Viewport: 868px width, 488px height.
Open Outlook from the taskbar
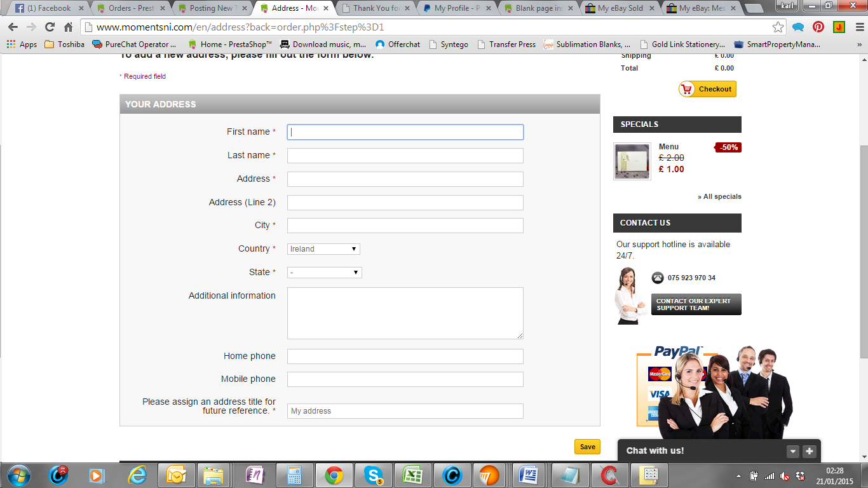(176, 475)
